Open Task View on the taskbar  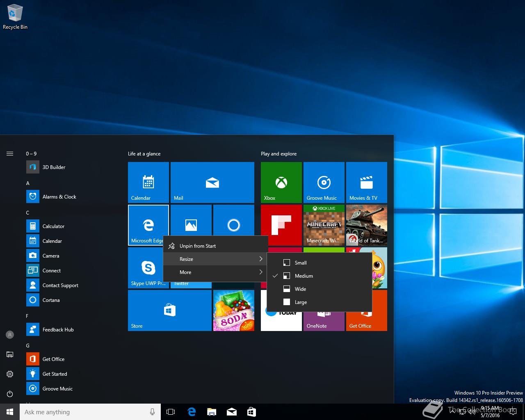(x=171, y=412)
